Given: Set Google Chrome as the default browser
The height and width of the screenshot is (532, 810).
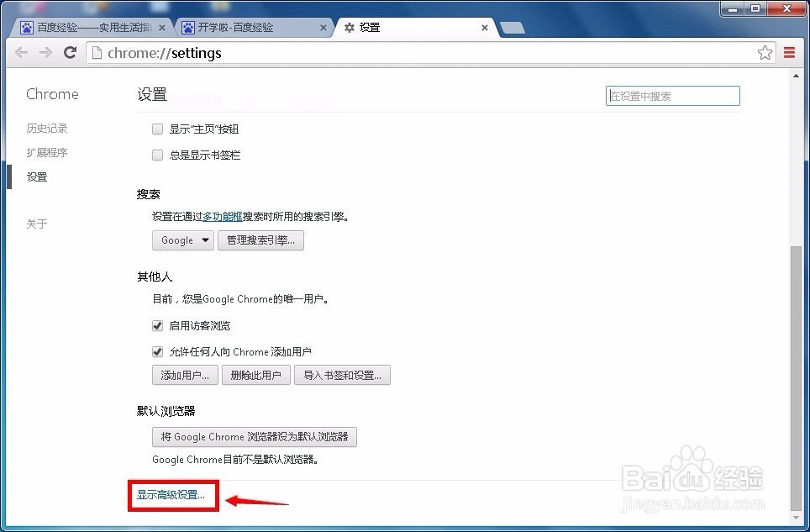Looking at the screenshot, I should pyautogui.click(x=255, y=437).
